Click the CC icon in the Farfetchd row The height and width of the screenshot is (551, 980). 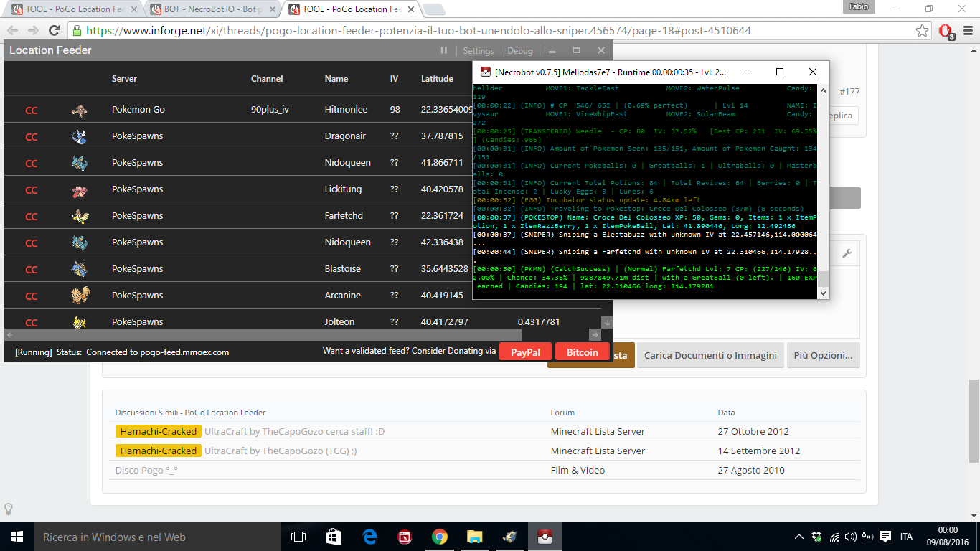[x=32, y=216]
